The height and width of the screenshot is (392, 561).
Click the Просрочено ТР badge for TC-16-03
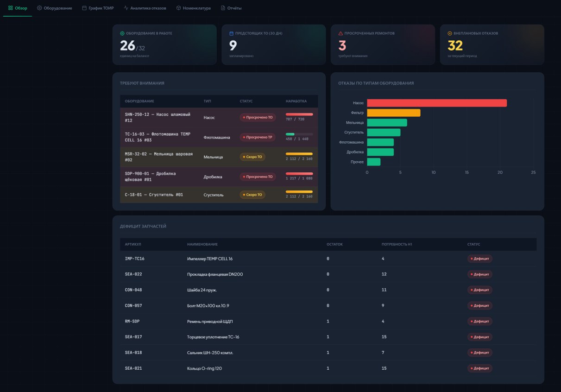click(258, 137)
